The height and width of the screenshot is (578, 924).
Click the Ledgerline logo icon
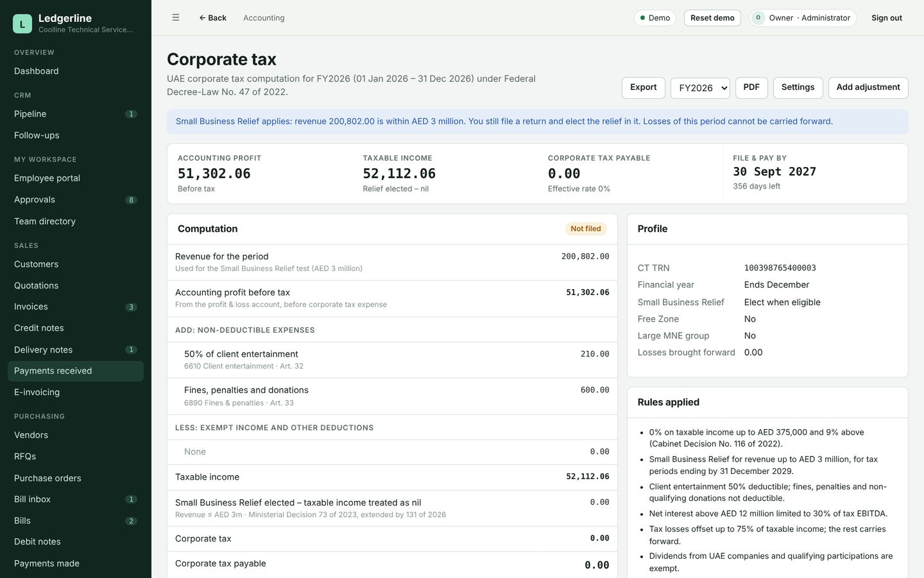click(x=22, y=24)
